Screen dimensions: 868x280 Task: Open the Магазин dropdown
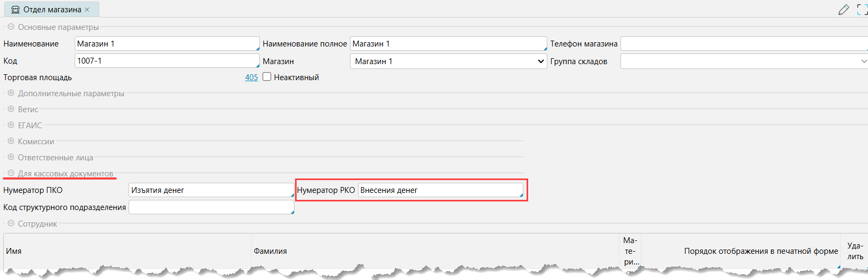(x=448, y=61)
